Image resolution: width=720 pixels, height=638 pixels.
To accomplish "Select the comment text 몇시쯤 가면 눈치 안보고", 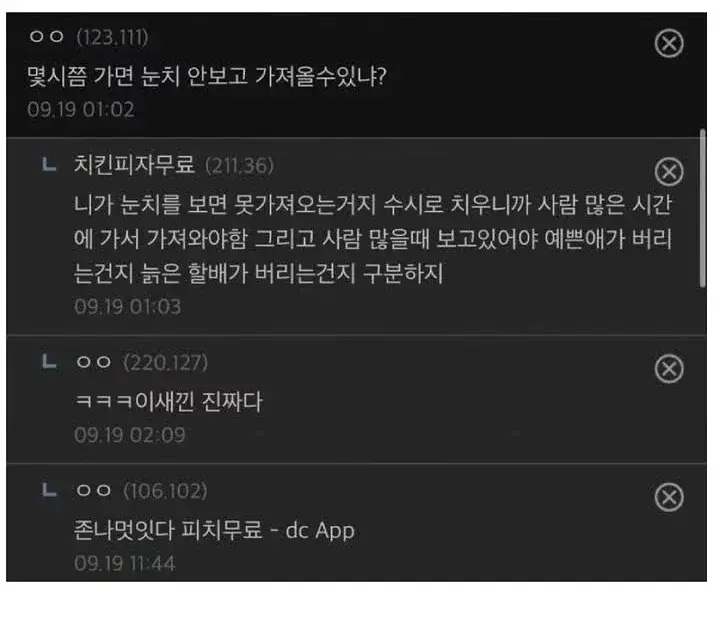I will pyautogui.click(x=137, y=76).
